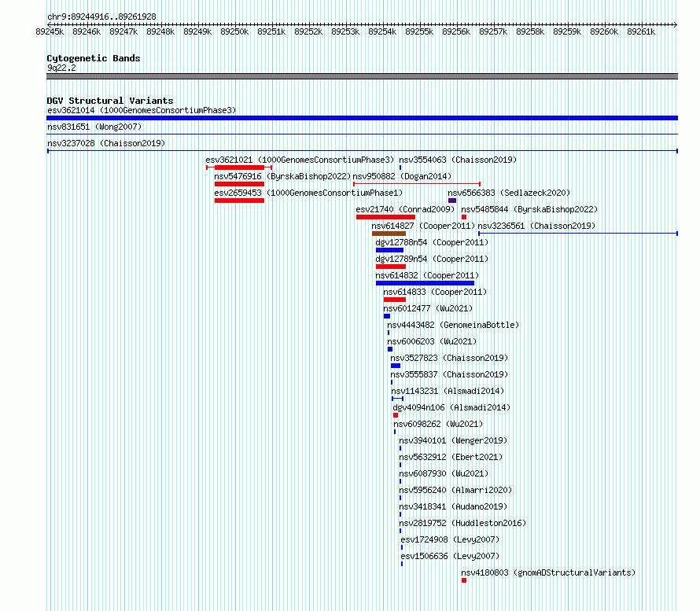Click red bar under dgv12789n54

(x=391, y=267)
